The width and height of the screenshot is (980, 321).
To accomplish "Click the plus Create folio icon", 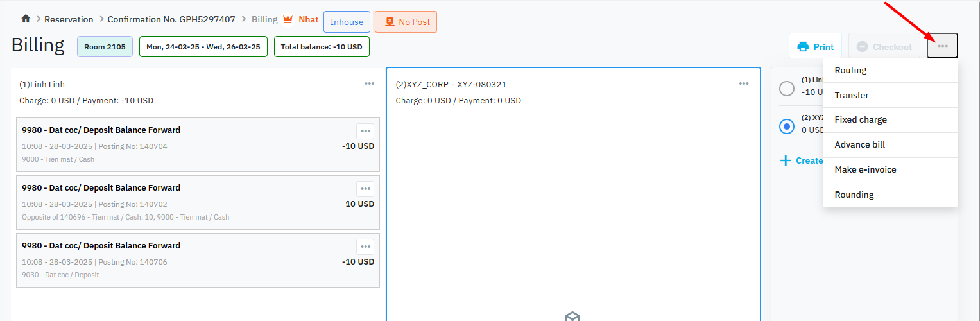I will (x=786, y=160).
